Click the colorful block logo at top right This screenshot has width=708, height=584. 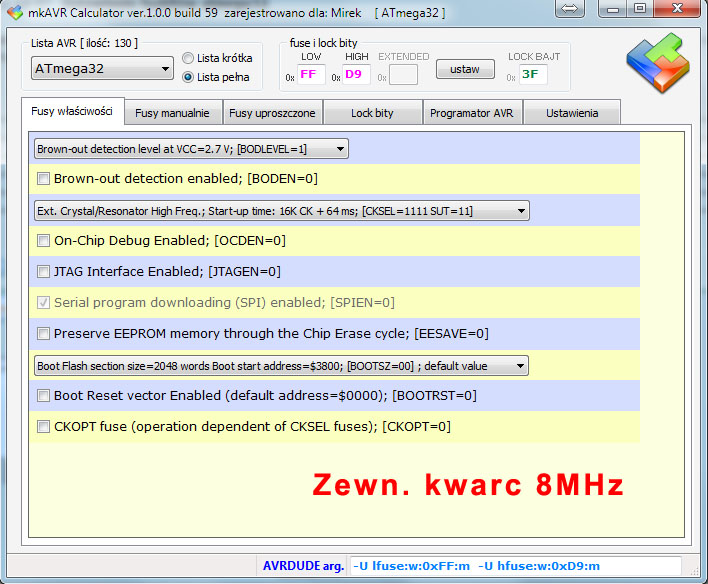point(658,63)
